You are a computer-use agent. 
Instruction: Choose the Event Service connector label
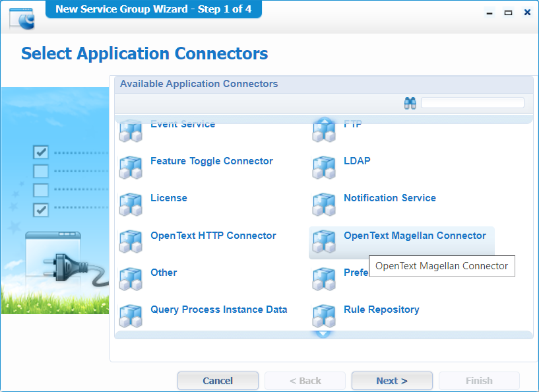[183, 125]
